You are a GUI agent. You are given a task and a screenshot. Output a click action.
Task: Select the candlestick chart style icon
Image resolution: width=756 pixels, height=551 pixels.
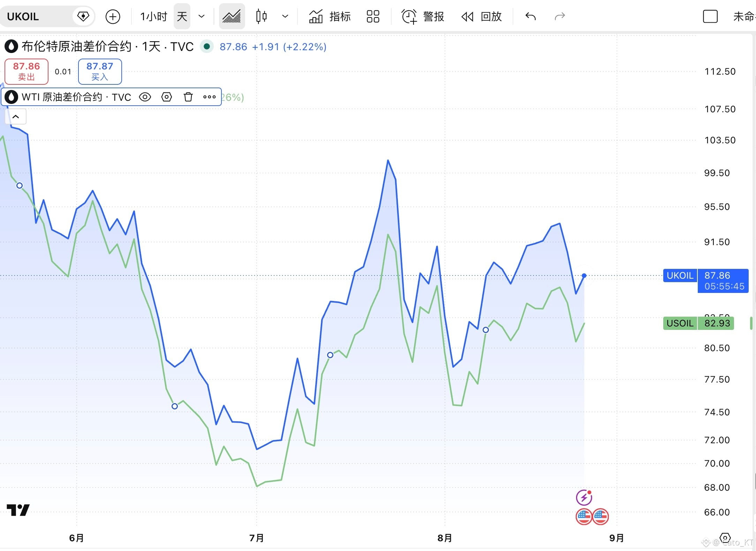(261, 16)
